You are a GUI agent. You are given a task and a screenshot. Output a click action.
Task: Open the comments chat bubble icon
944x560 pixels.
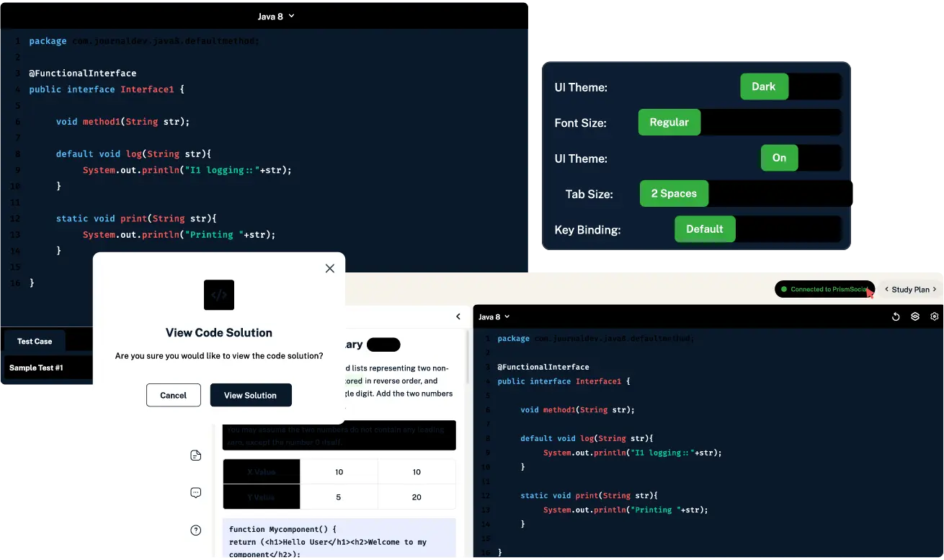tap(195, 493)
